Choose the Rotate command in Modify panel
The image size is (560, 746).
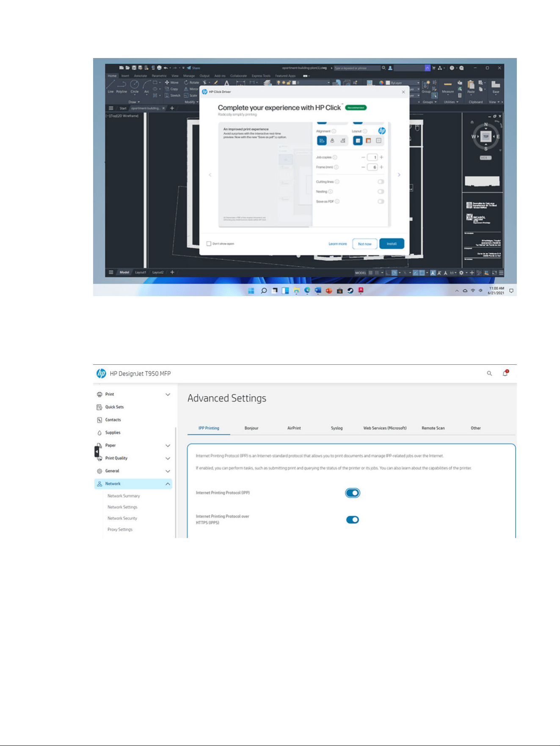(x=191, y=83)
